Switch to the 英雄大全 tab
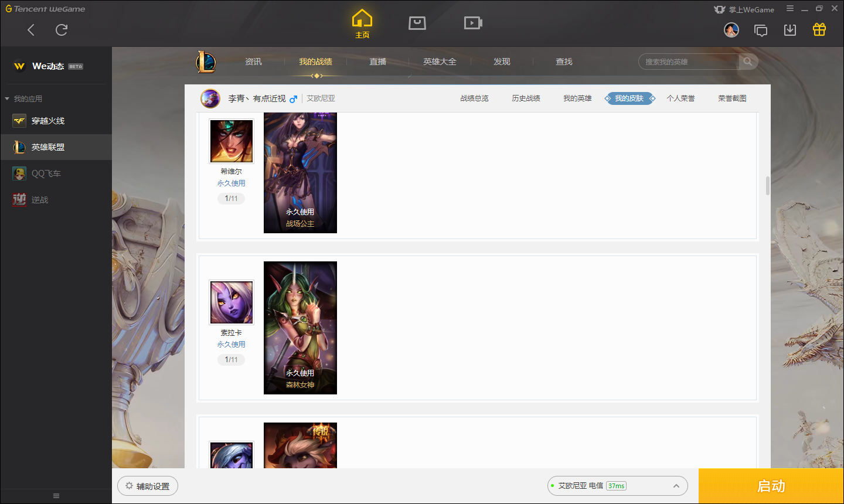The height and width of the screenshot is (504, 844). (440, 62)
